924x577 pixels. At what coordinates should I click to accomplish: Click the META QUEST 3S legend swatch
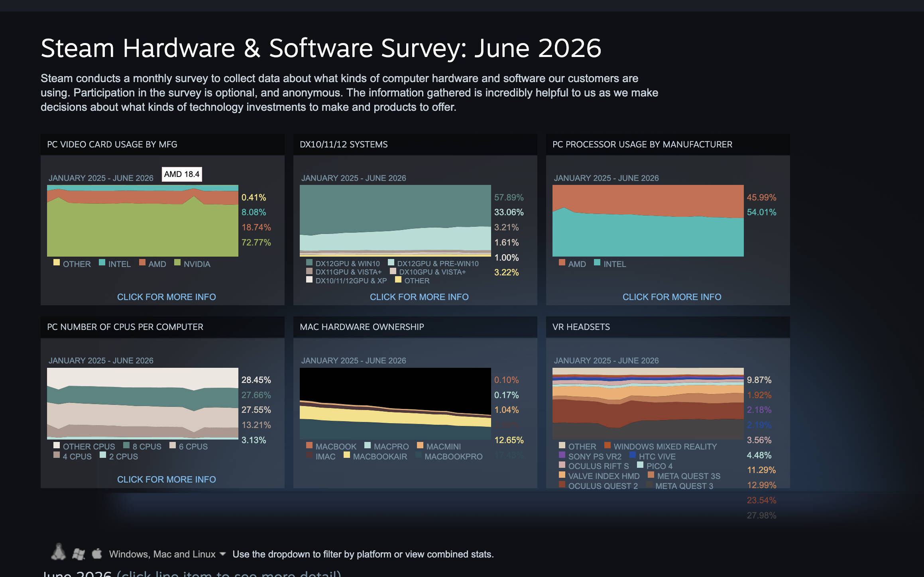click(651, 475)
